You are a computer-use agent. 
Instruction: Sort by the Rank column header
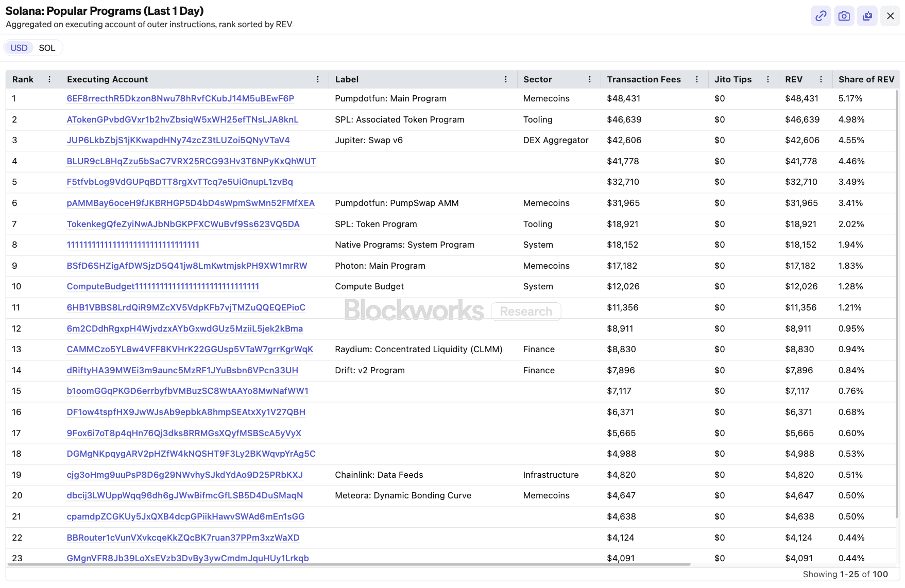coord(23,79)
